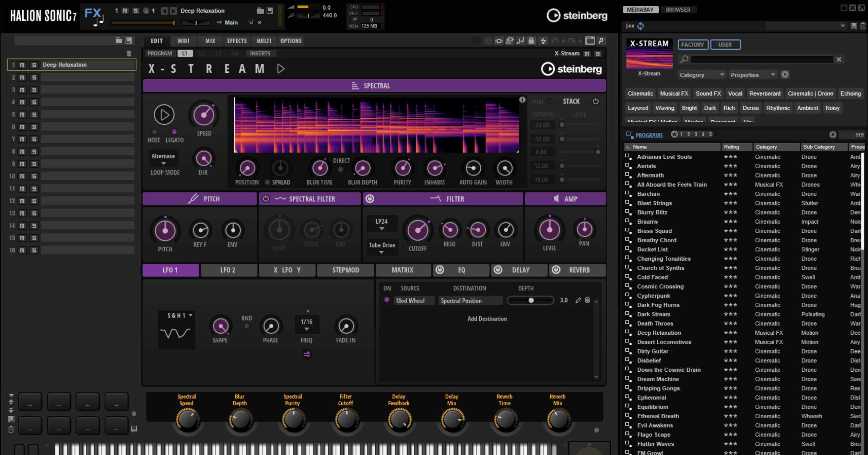Open the Mod Wheel source dropdown
This screenshot has height=455, width=868.
pyautogui.click(x=414, y=301)
